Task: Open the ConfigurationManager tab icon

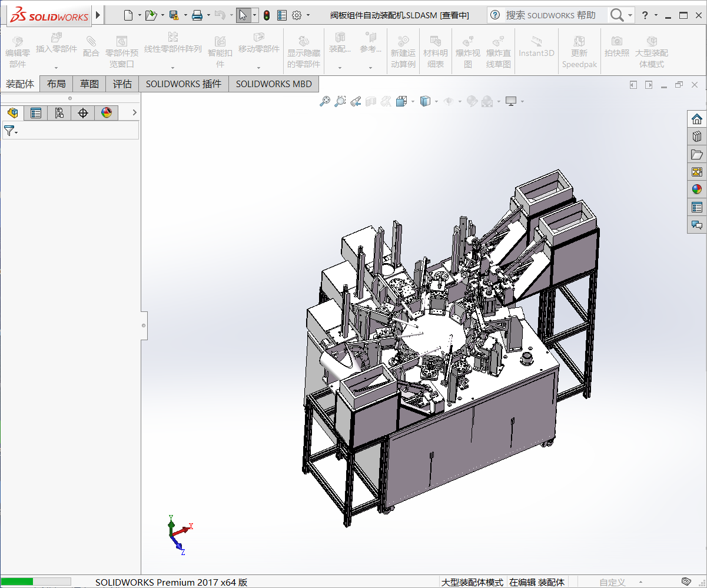Action: (59, 113)
